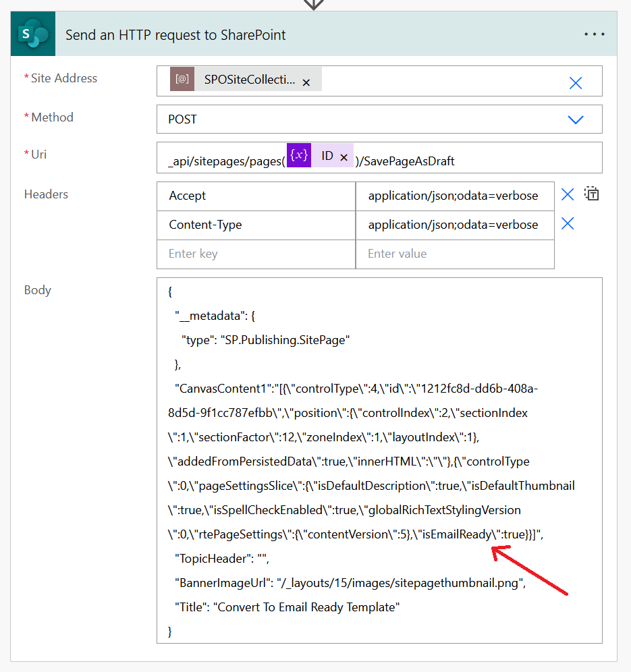
Task: Delete the Accept header row
Action: [567, 195]
